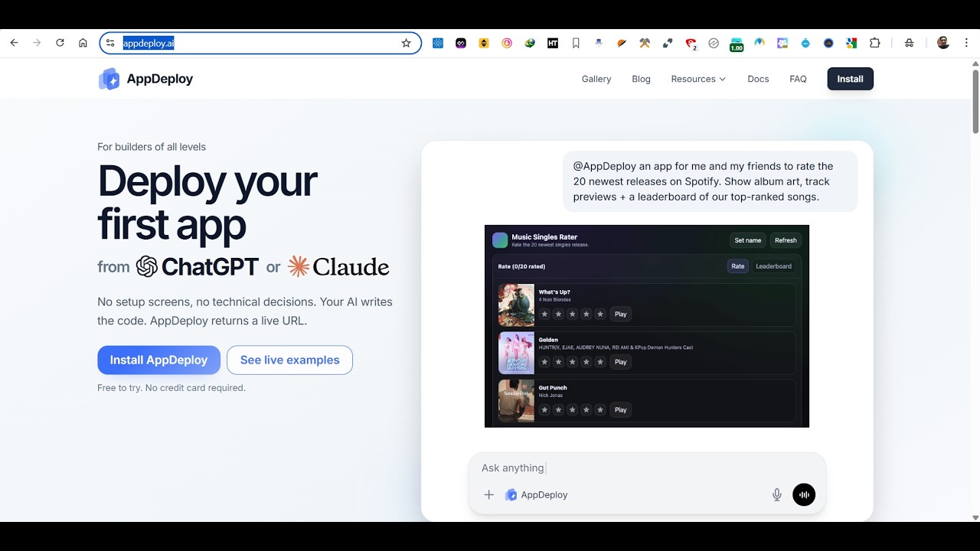Go back using the browser back arrow
This screenshot has width=980, height=551.
[14, 43]
